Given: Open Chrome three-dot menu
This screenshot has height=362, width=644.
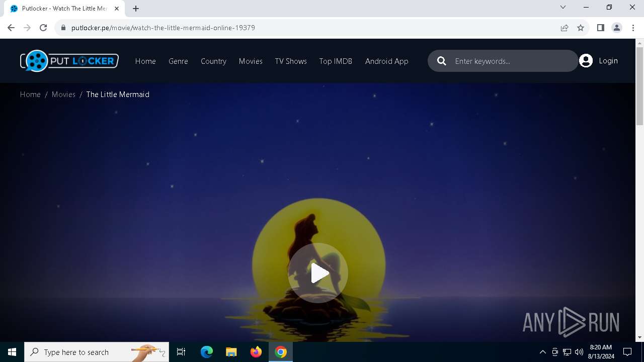Looking at the screenshot, I should [633, 28].
